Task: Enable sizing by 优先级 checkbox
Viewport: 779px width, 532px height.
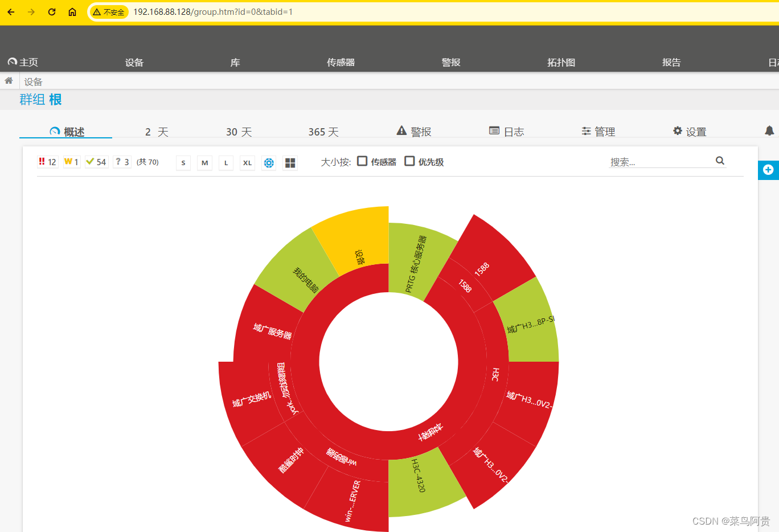Action: point(409,161)
